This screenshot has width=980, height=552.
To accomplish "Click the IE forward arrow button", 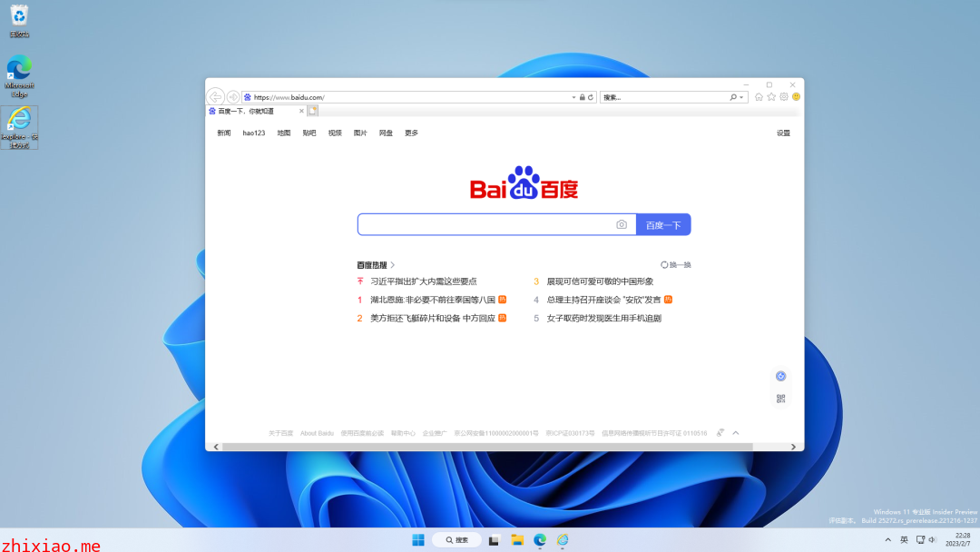I will pyautogui.click(x=233, y=97).
